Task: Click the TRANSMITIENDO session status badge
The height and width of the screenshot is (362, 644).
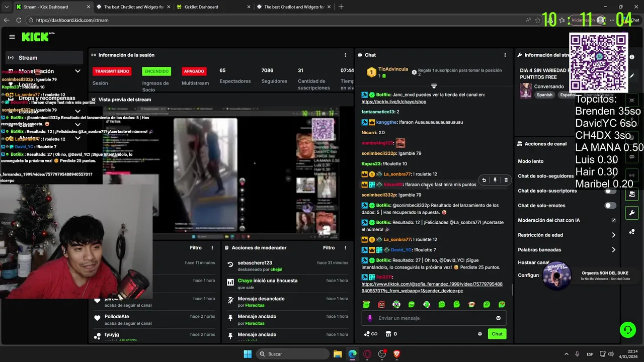Action: click(x=112, y=71)
